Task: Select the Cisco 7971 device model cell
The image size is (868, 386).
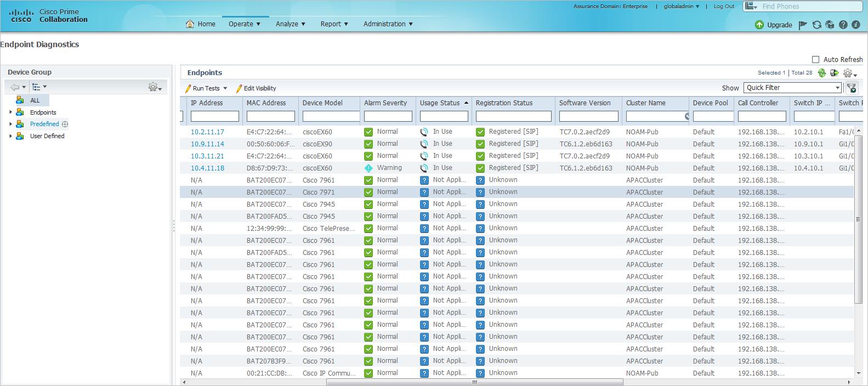Action: [319, 192]
